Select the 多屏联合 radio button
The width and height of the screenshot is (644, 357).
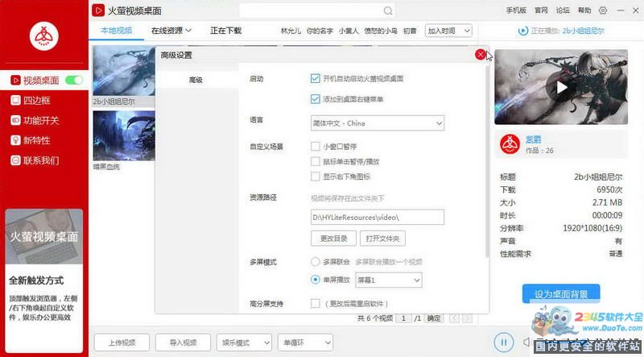(316, 262)
